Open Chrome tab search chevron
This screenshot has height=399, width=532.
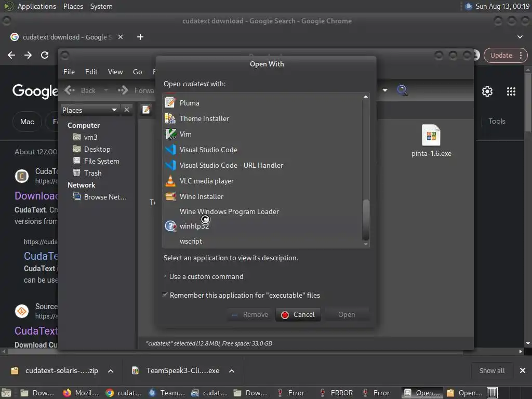tap(520, 37)
